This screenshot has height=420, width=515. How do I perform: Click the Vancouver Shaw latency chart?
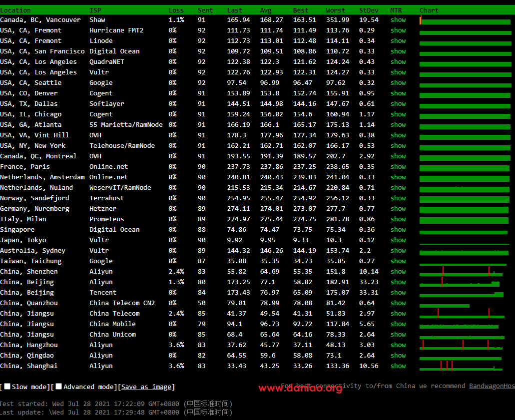[465, 20]
